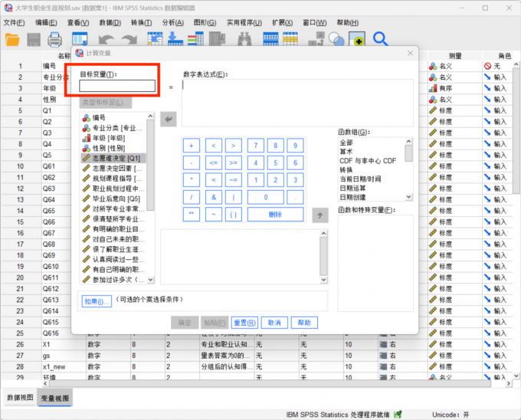The width and height of the screenshot is (521, 420).
Task: Click the number 7 key
Action: point(256,146)
